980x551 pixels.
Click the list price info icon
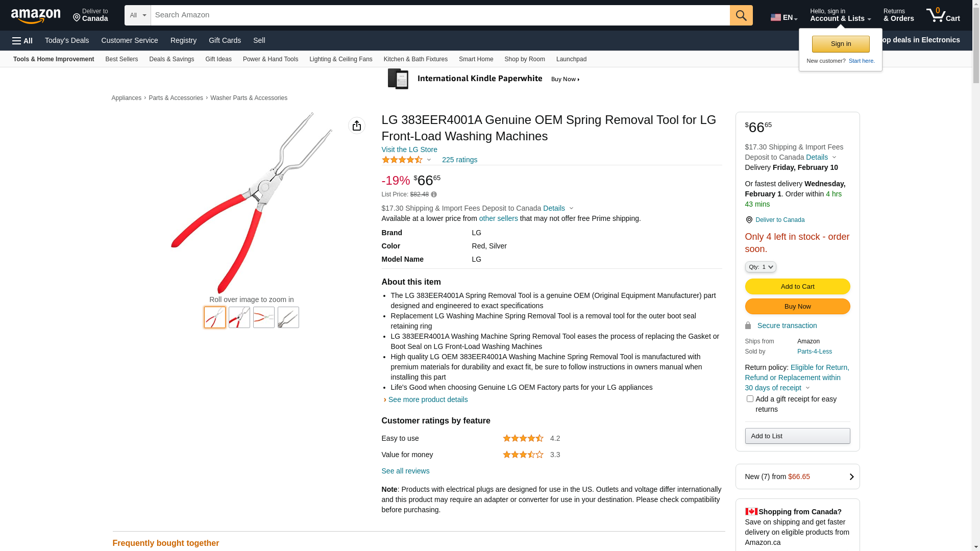point(434,194)
